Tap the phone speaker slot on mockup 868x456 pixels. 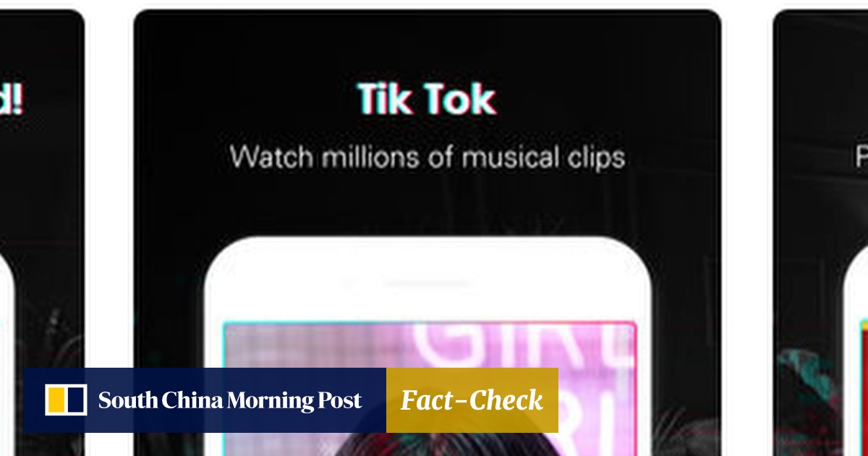pyautogui.click(x=427, y=283)
